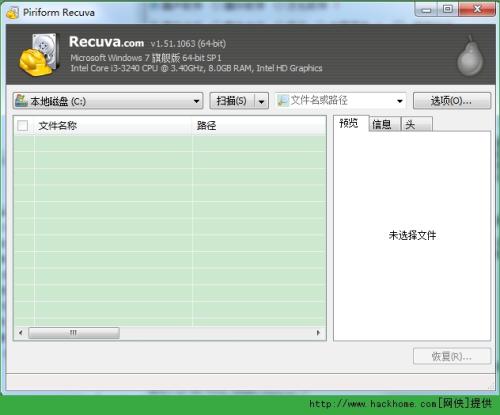
Task: Click the scrollbar right arrow
Action: (x=318, y=333)
